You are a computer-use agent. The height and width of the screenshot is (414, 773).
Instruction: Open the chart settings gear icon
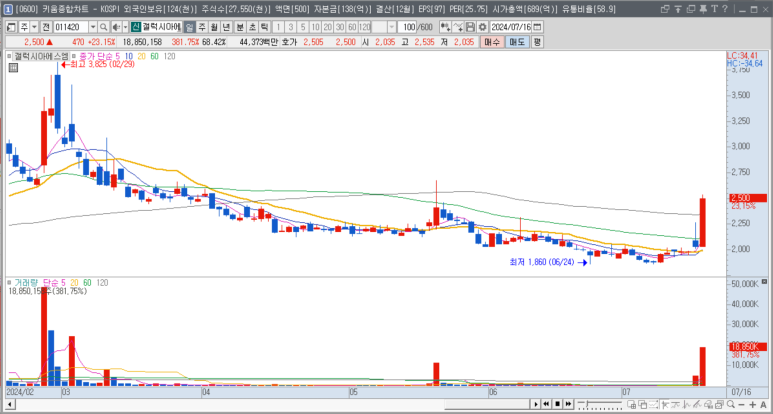point(482,27)
